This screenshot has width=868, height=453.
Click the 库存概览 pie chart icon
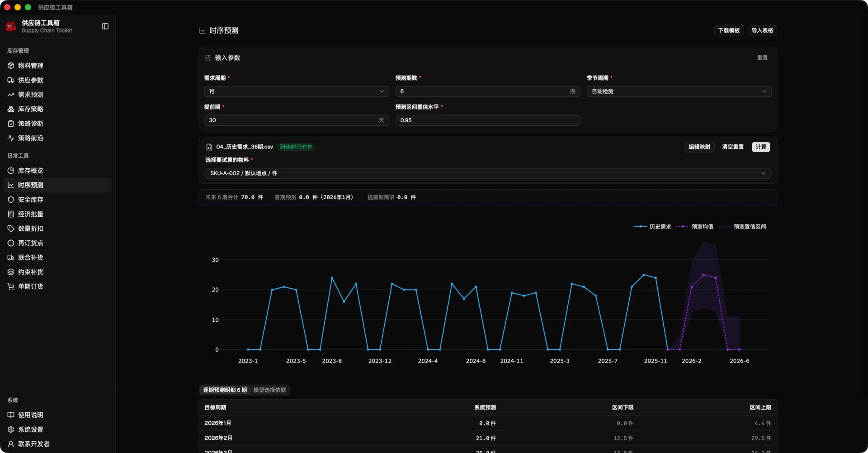click(x=11, y=171)
